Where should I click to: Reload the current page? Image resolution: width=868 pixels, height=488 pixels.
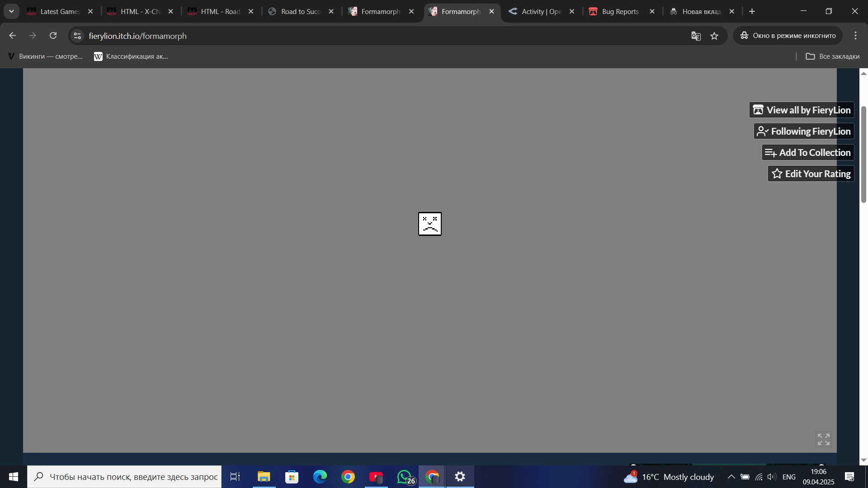(x=53, y=36)
